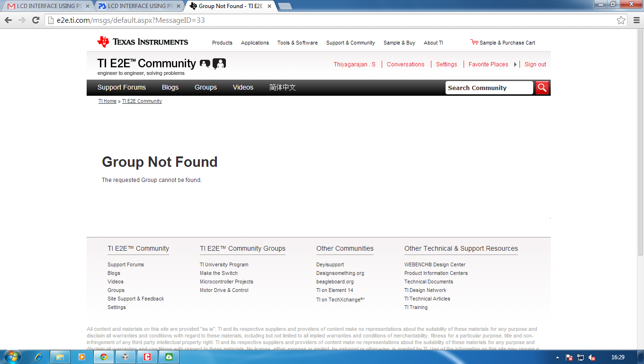Expand arrow beside Favorite Places
This screenshot has height=364, width=644.
point(515,64)
